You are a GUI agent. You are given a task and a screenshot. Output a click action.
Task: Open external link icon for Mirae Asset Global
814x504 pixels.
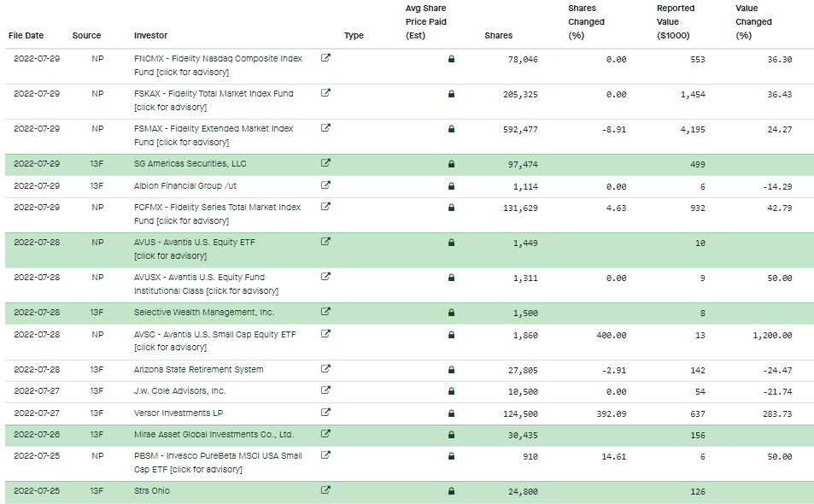325,434
